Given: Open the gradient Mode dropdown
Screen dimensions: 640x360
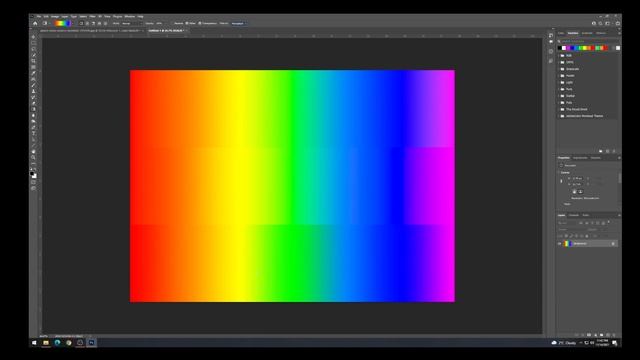Looking at the screenshot, I should pos(131,23).
